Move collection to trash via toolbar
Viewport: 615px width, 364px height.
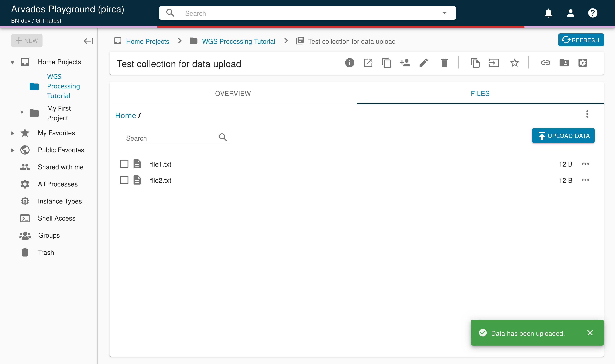pyautogui.click(x=444, y=63)
